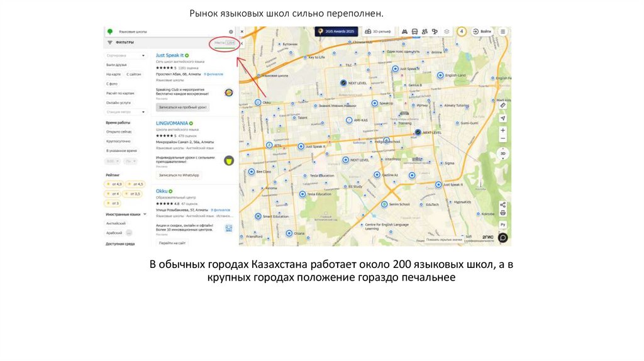The image size is (644, 361).
Task: Zoom out with the minus button
Action: [502, 139]
